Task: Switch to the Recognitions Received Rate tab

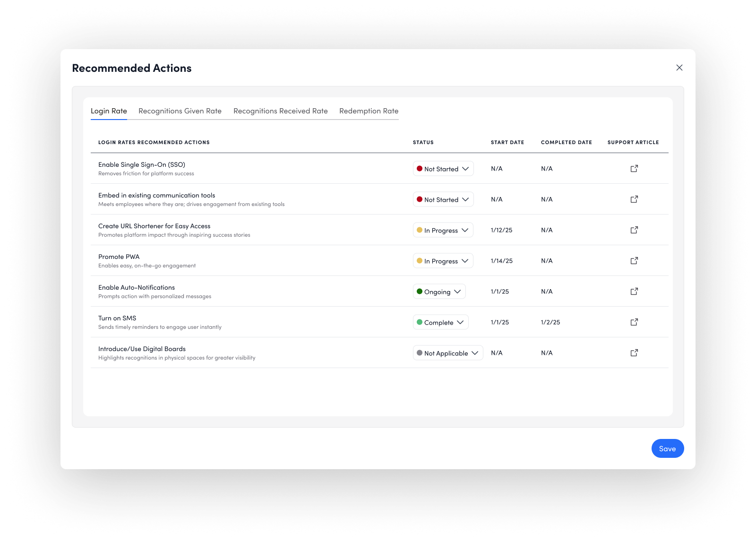Action: (x=280, y=111)
